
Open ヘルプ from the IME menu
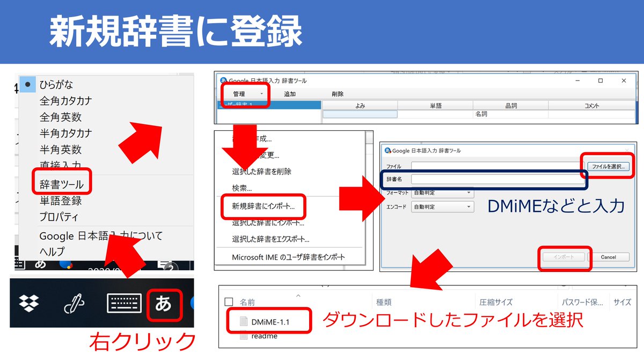(x=52, y=251)
